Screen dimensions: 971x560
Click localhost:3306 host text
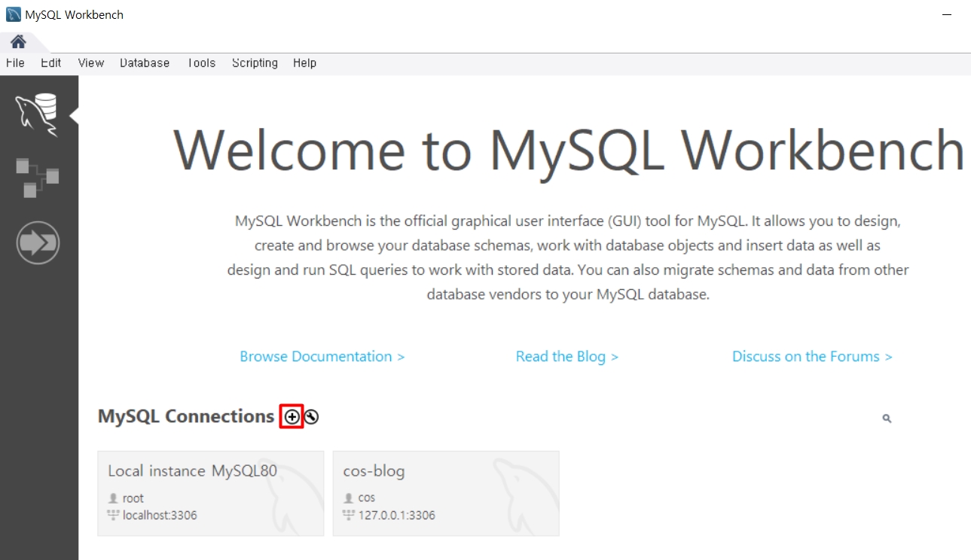160,516
